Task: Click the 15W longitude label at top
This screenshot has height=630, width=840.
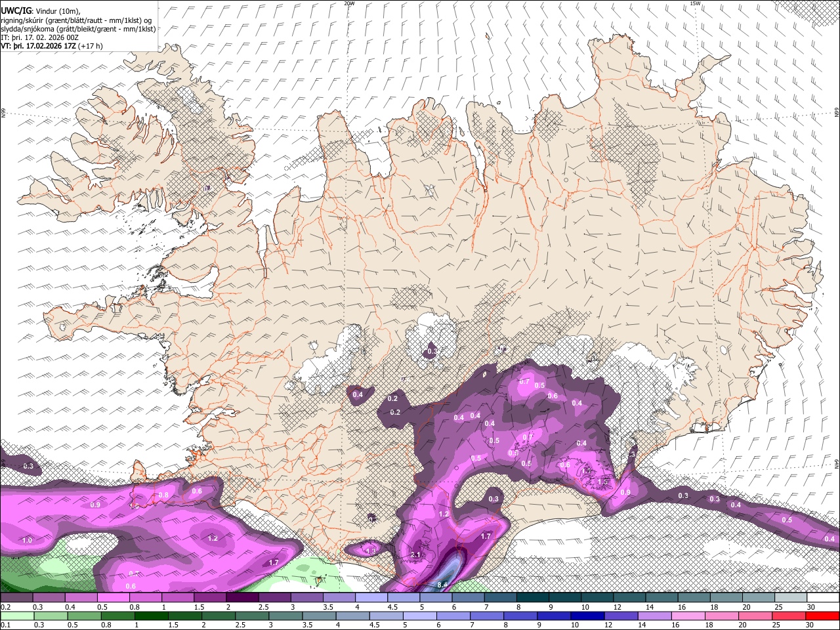Action: pos(695,3)
